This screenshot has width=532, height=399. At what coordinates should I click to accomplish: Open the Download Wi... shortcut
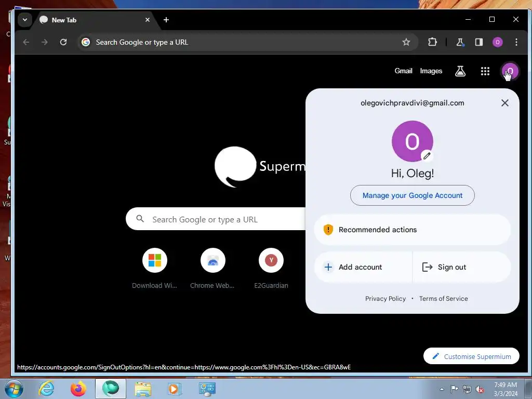click(155, 268)
